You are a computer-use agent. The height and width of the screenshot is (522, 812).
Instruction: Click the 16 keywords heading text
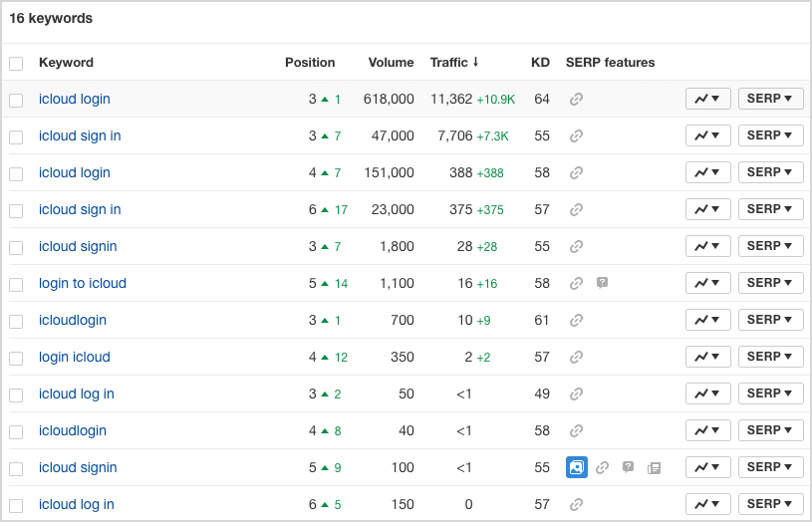pyautogui.click(x=51, y=18)
